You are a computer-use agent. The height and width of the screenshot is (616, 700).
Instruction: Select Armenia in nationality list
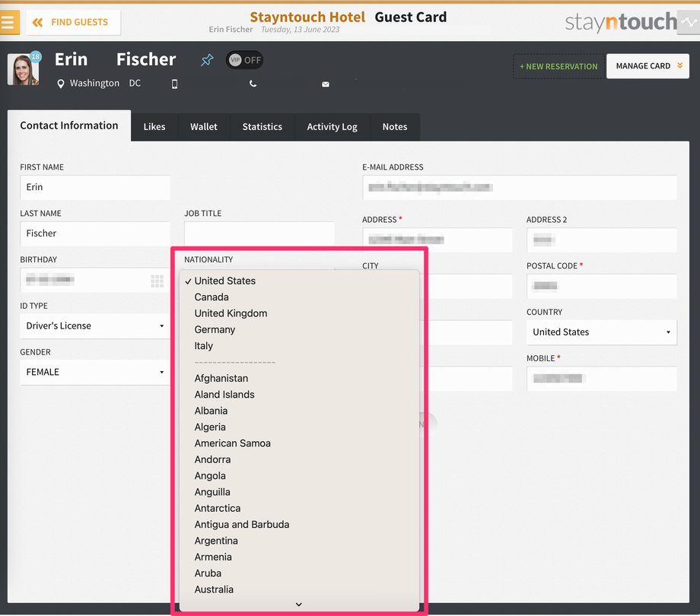299,557
